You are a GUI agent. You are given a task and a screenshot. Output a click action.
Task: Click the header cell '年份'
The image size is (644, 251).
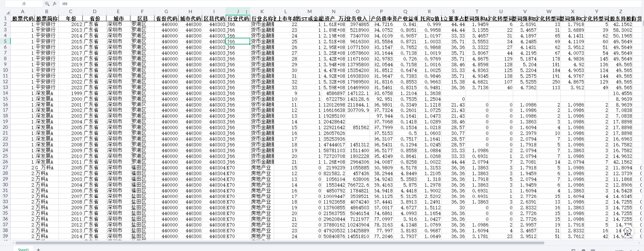click(70, 19)
